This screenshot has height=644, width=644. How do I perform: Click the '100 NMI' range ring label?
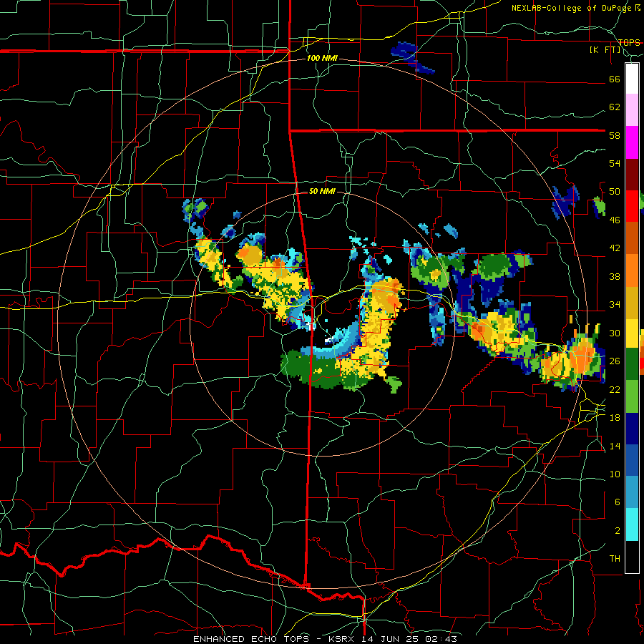pyautogui.click(x=322, y=59)
